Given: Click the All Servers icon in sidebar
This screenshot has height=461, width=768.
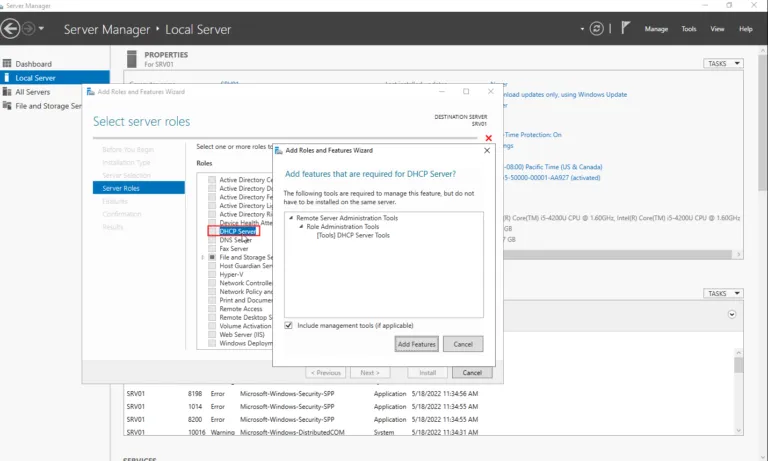Looking at the screenshot, I should (x=7, y=92).
